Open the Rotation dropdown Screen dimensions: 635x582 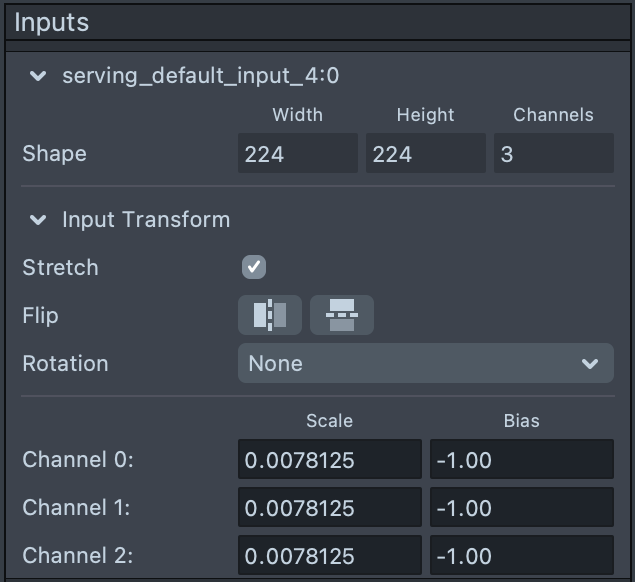(x=425, y=363)
